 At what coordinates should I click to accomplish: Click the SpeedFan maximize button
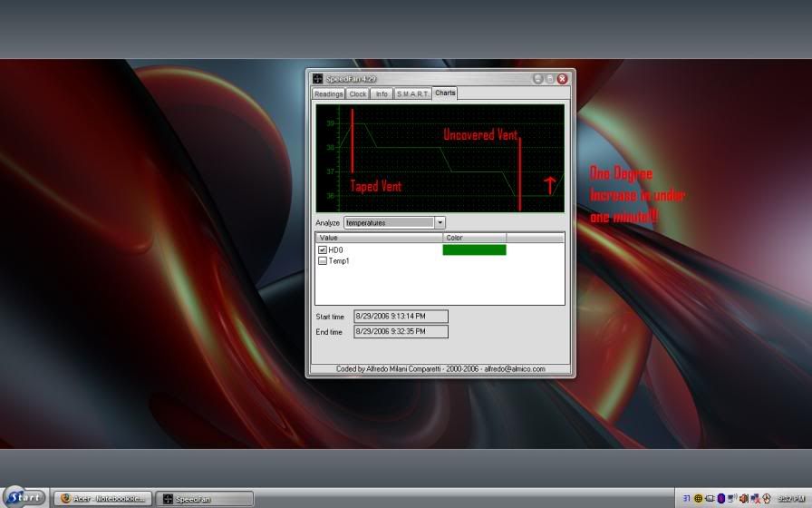point(549,78)
